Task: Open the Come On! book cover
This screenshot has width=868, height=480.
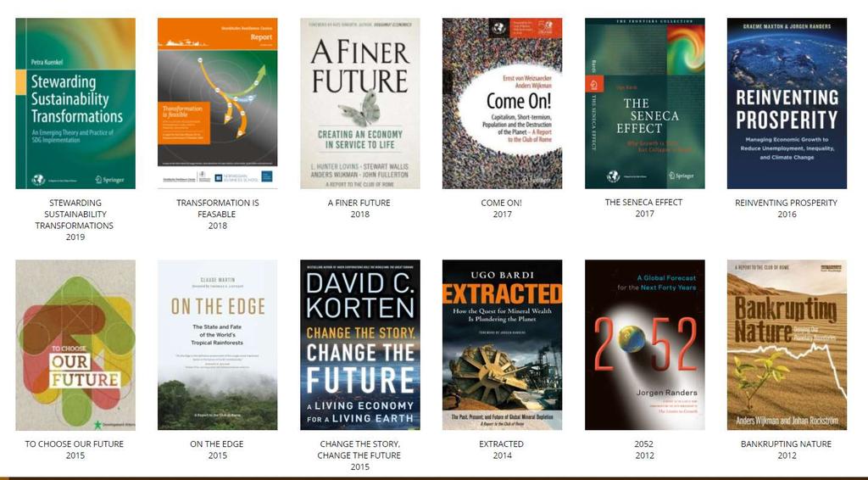Action: (502, 103)
